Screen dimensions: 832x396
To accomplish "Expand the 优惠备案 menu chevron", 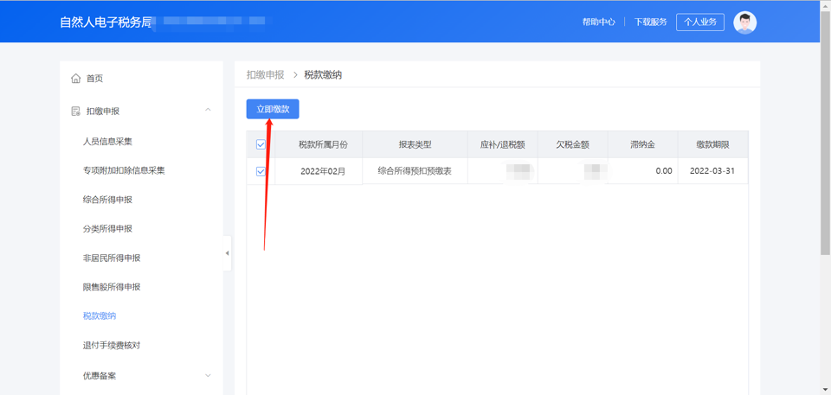I will pos(208,375).
